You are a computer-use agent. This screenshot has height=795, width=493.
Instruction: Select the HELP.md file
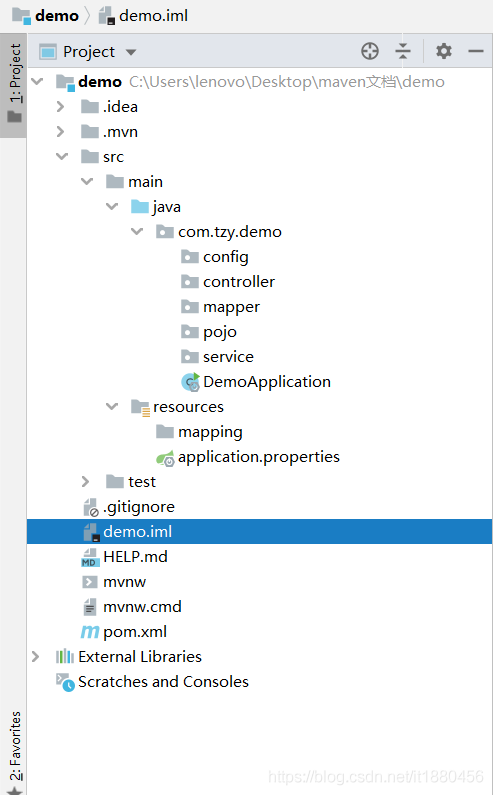(135, 557)
